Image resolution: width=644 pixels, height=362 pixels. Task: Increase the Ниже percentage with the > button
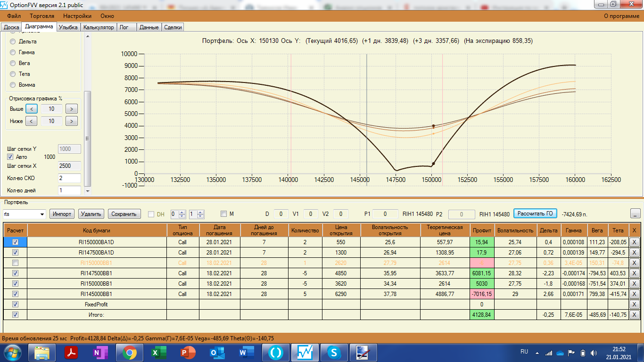coord(71,121)
